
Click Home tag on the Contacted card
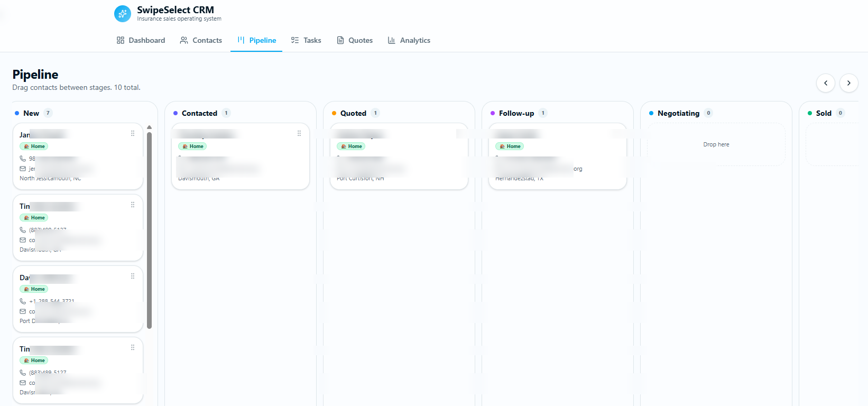tap(192, 146)
